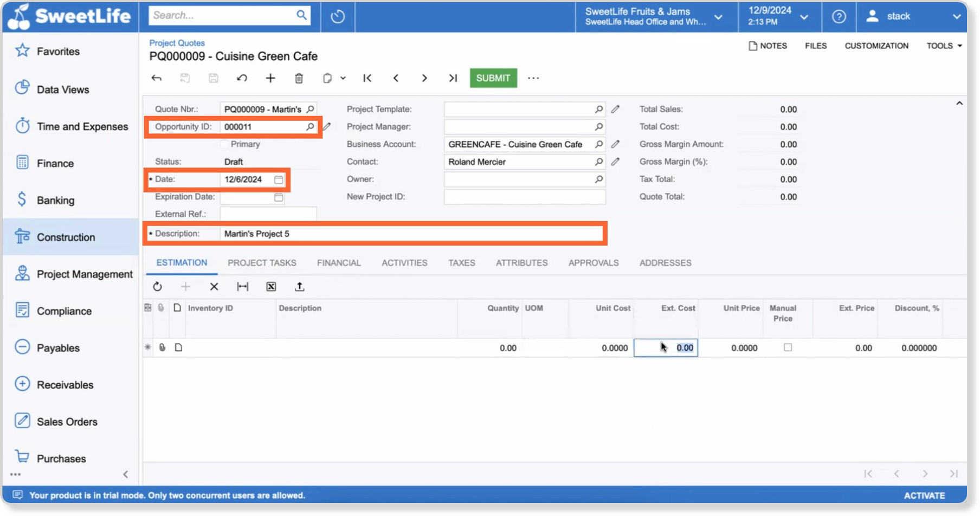Open the Payables workspace

(70, 347)
